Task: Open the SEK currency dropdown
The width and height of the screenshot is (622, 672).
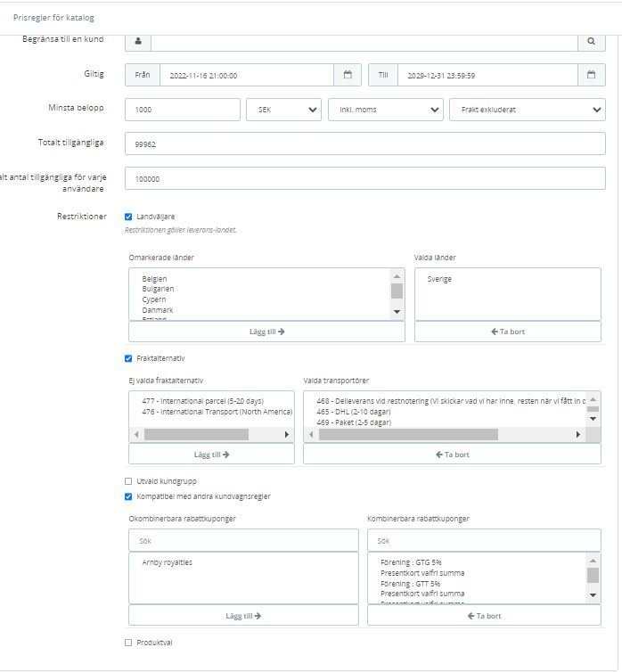Action: (x=283, y=110)
